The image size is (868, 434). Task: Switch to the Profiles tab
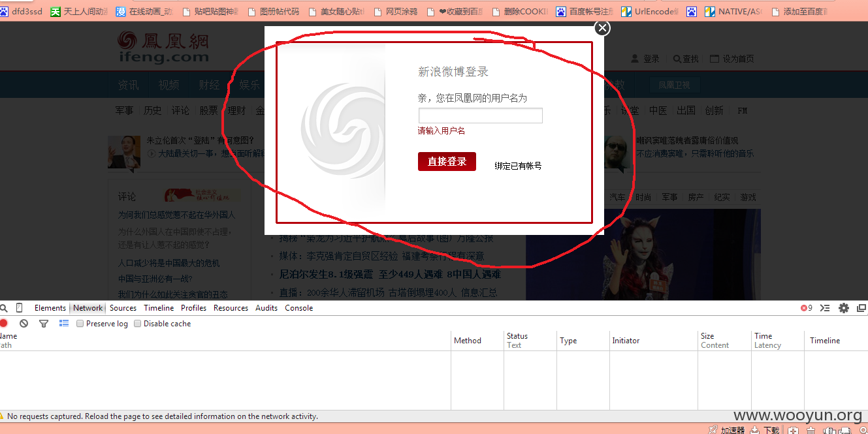193,308
